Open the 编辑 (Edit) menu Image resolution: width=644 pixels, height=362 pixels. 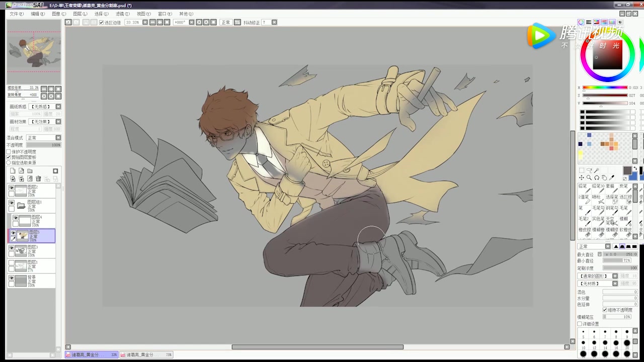38,14
